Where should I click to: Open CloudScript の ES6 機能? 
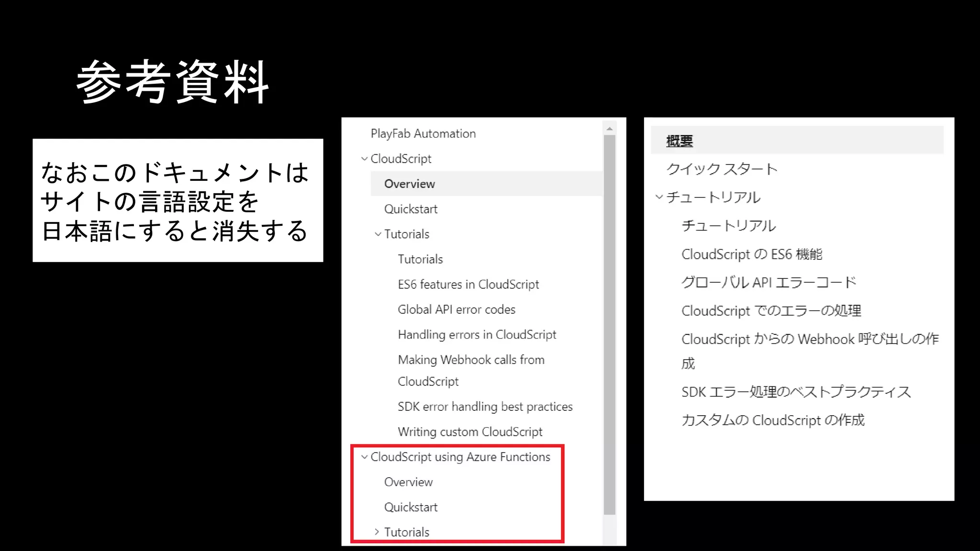point(752,254)
